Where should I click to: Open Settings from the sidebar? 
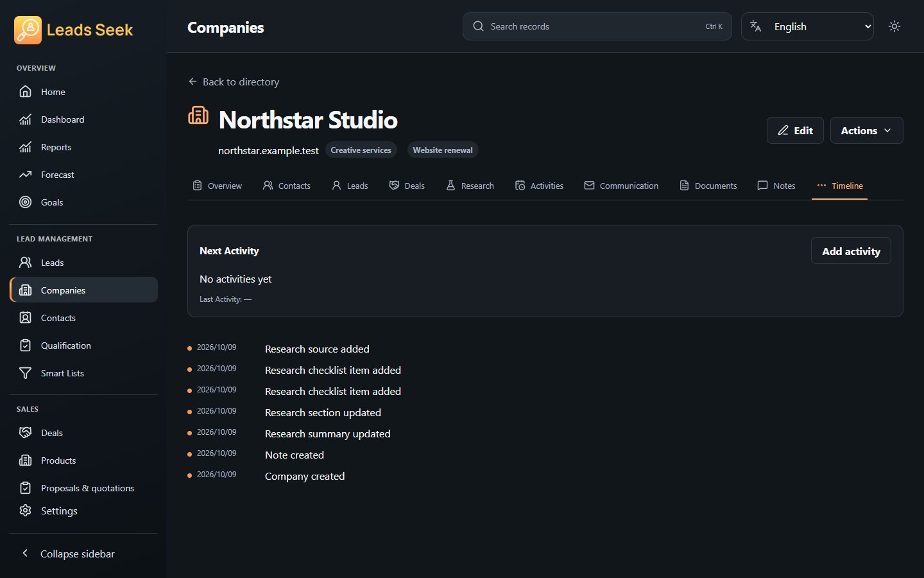click(x=83, y=511)
